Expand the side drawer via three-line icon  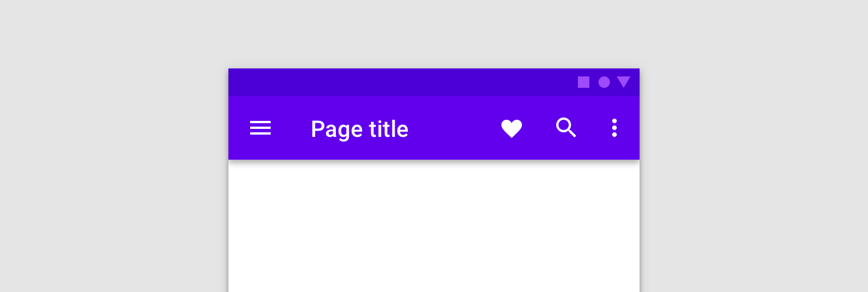coord(260,128)
